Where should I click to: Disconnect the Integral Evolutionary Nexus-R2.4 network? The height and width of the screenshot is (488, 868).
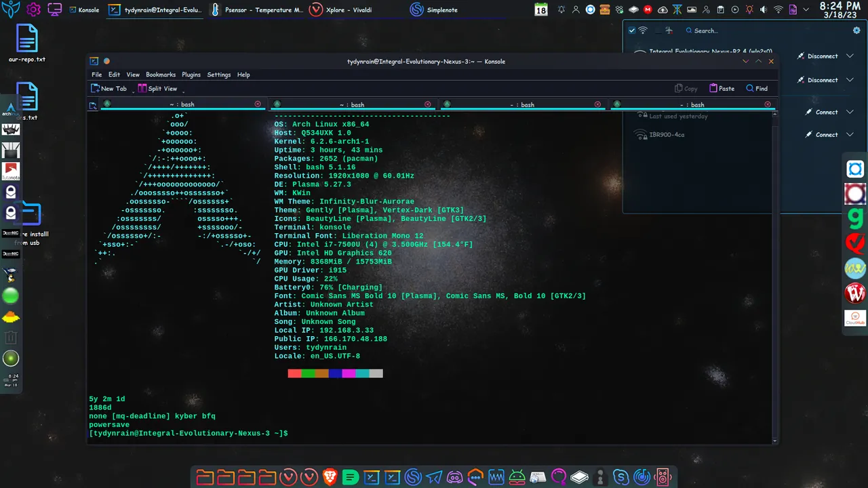point(817,56)
